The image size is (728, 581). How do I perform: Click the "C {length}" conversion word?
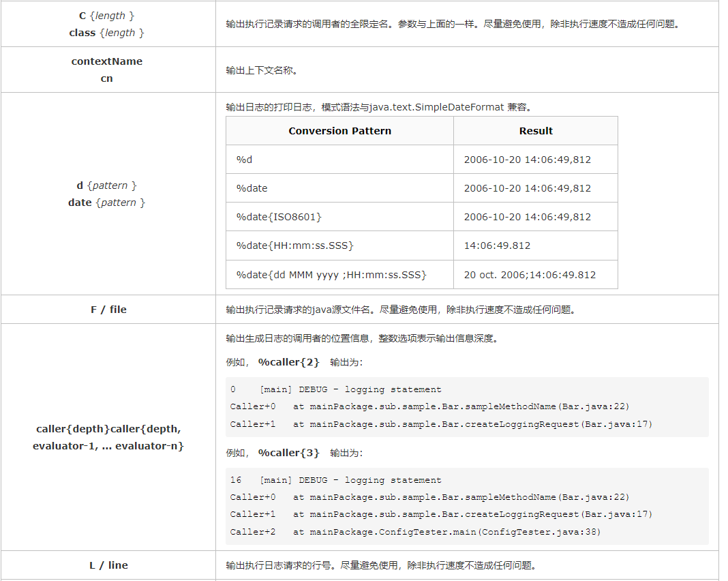click(x=107, y=16)
